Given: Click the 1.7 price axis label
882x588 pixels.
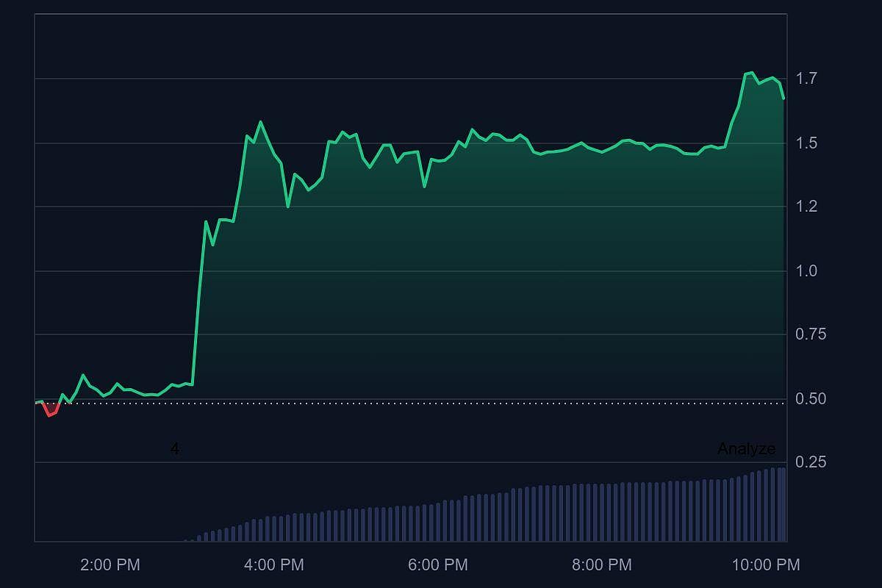Looking at the screenshot, I should coord(807,76).
